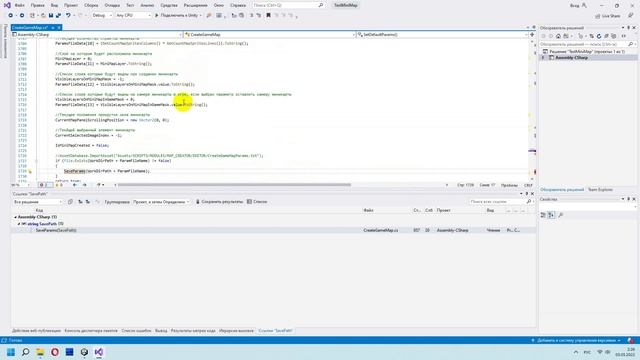The height and width of the screenshot is (360, 640).
Task: Open the Any CPU platform dropdown
Action: tap(133, 16)
